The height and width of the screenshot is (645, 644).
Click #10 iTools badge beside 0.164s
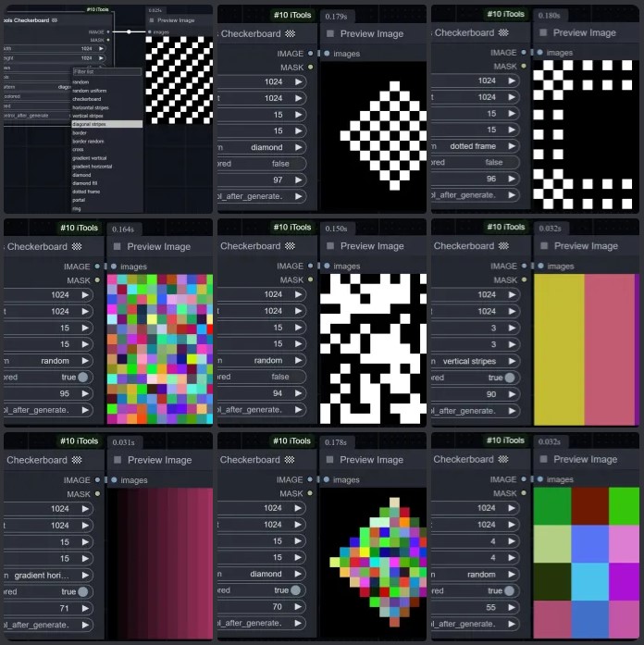80,228
